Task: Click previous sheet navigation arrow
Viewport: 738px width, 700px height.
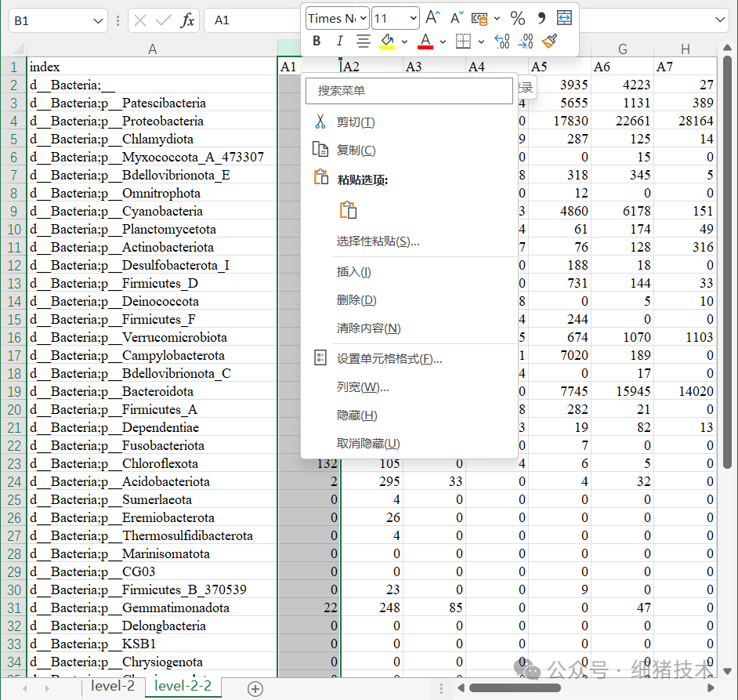Action: pyautogui.click(x=25, y=689)
